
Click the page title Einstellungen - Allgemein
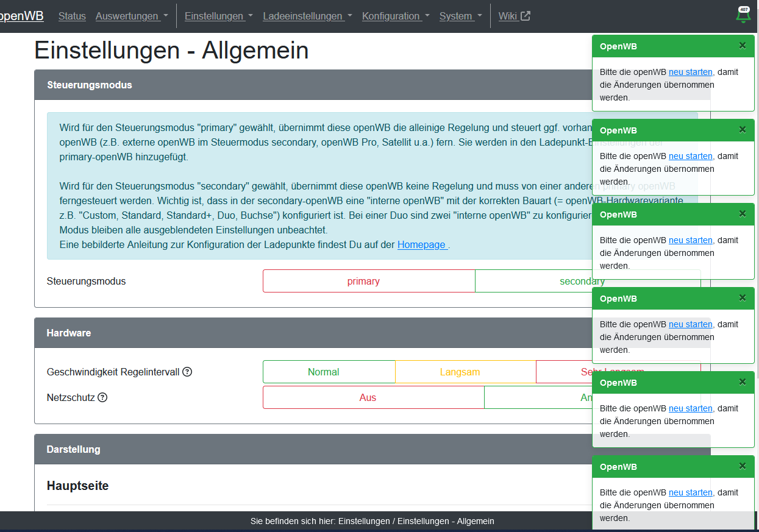171,51
